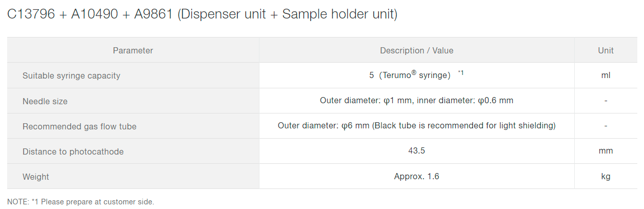This screenshot has height=209, width=644.
Task: Click the ml unit cell
Action: tap(606, 75)
